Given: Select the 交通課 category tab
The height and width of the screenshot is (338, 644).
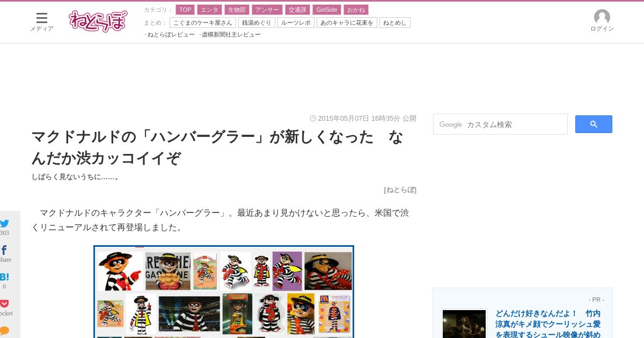Looking at the screenshot, I should (297, 10).
